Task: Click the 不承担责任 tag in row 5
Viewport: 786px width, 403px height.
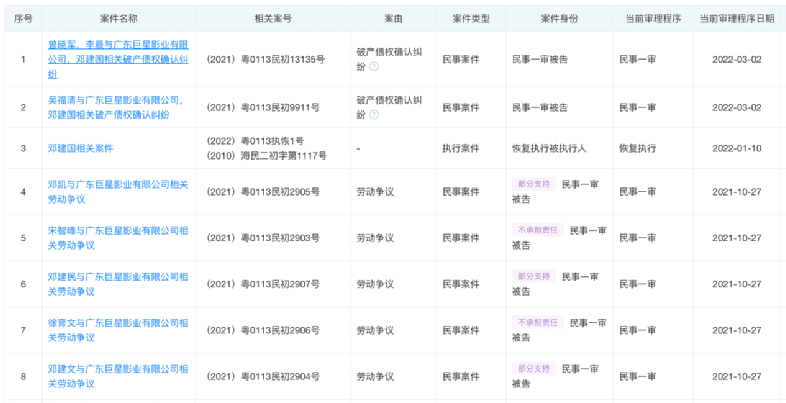Action: pos(538,230)
